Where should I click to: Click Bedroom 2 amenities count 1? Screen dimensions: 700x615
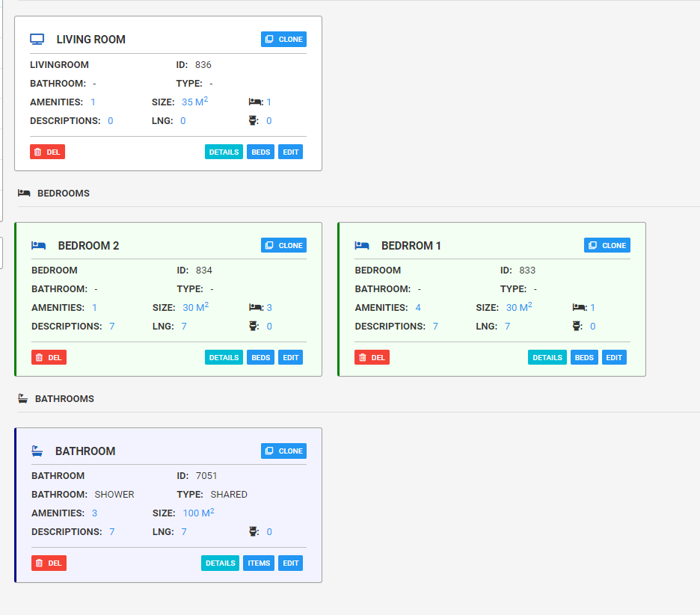(x=95, y=308)
